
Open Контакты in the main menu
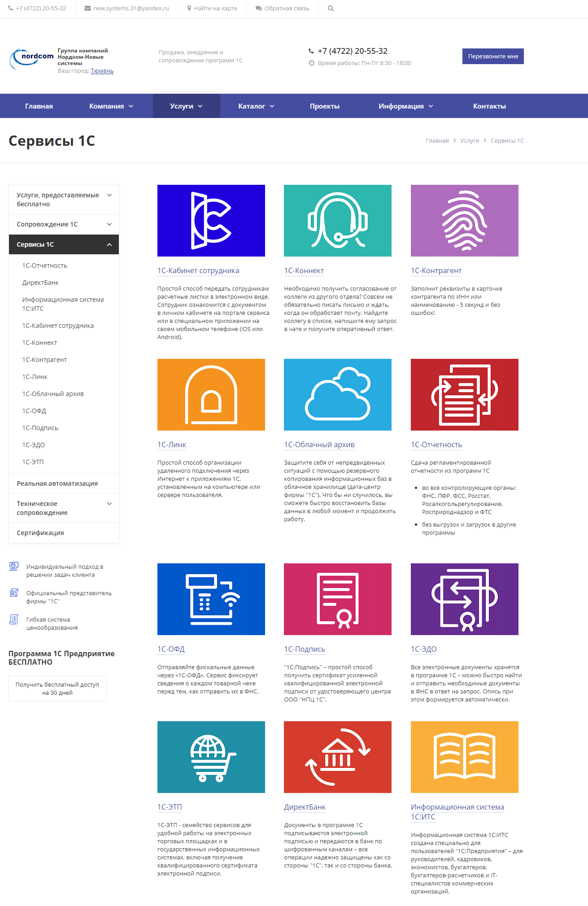click(489, 106)
